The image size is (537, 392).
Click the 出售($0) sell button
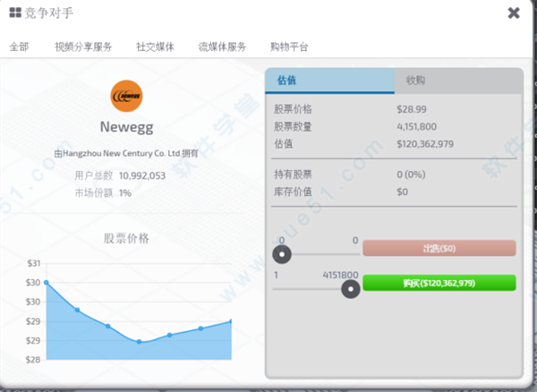[x=439, y=248]
